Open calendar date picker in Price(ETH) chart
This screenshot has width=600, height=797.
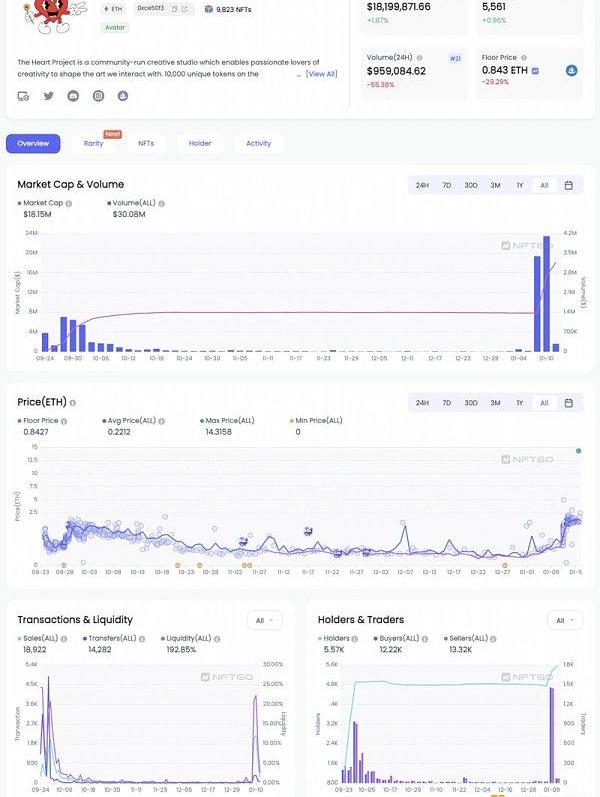coord(569,403)
